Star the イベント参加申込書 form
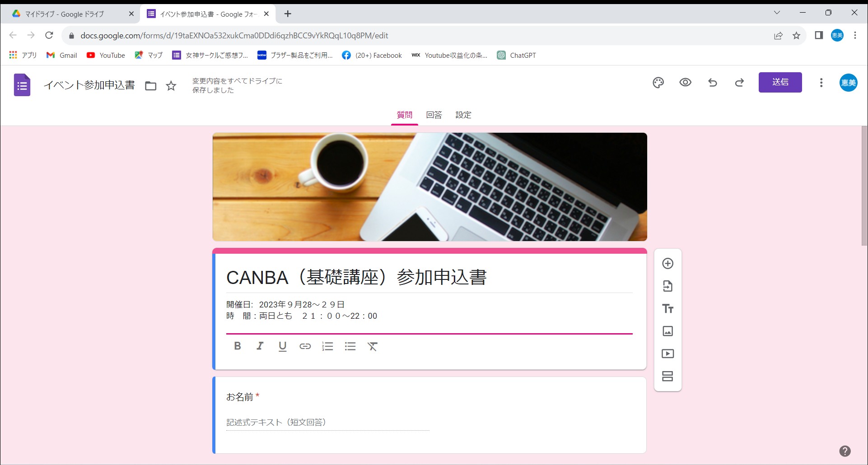The width and height of the screenshot is (868, 465). (171, 86)
